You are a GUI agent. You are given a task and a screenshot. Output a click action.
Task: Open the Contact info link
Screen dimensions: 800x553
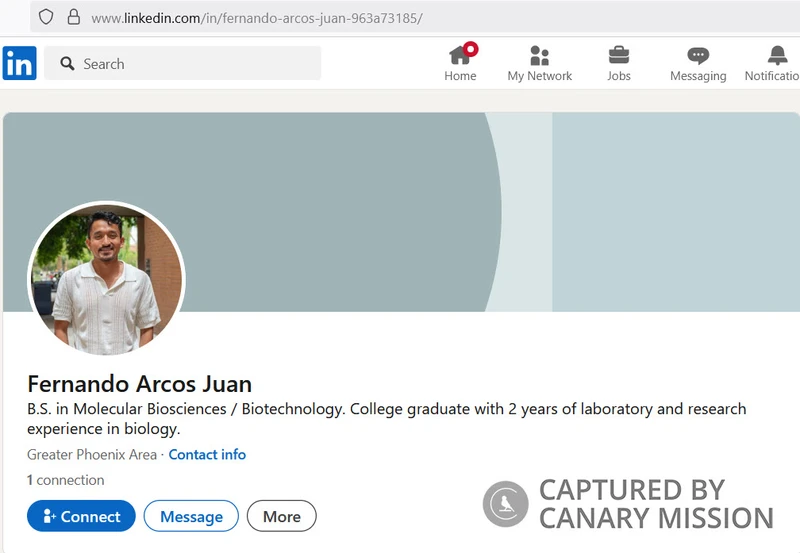pyautogui.click(x=207, y=455)
